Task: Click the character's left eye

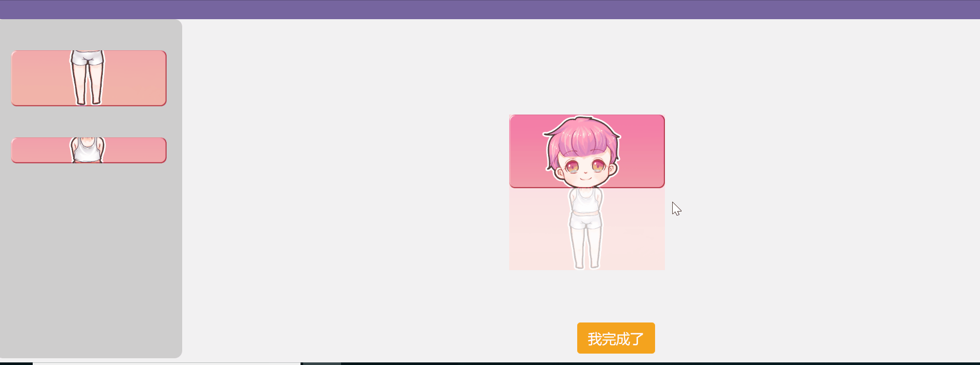Action: (x=572, y=166)
